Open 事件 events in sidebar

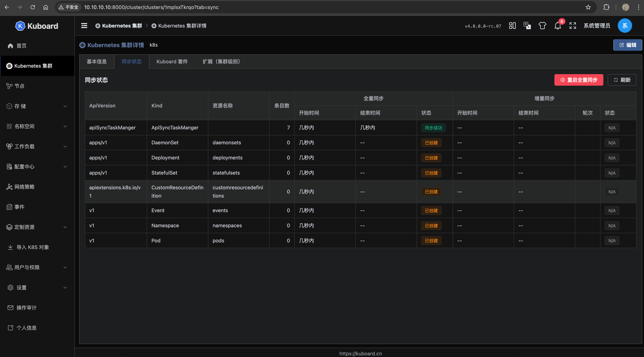coord(37,207)
